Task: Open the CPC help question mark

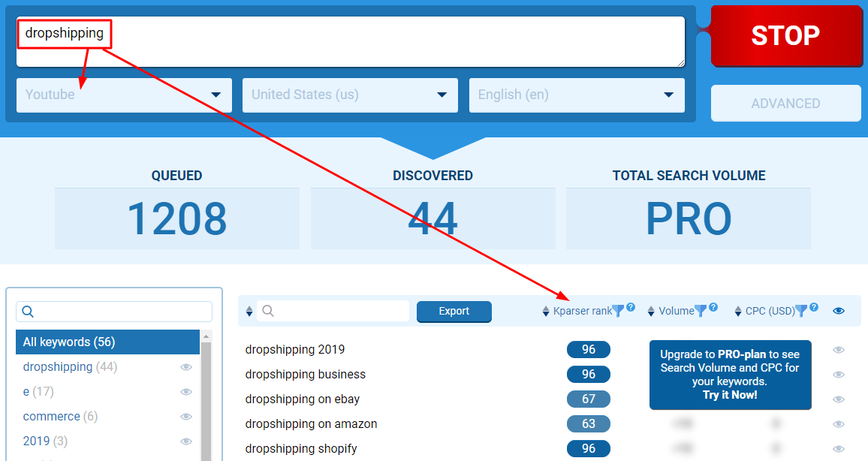Action: [x=814, y=307]
